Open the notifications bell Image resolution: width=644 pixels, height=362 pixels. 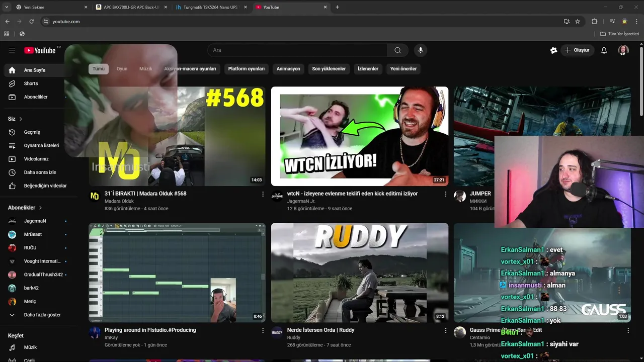(604, 50)
